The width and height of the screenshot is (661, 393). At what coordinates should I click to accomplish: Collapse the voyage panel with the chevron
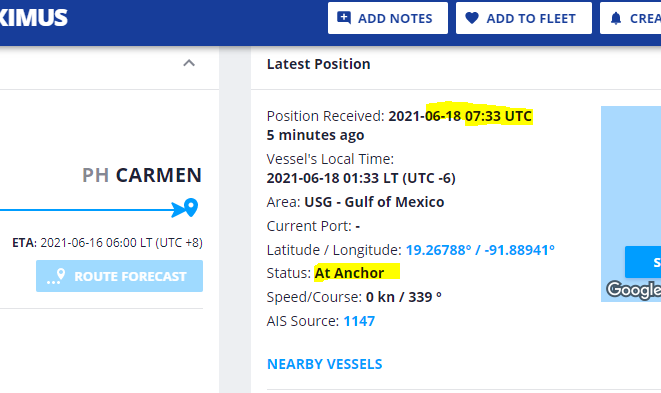pyautogui.click(x=189, y=63)
